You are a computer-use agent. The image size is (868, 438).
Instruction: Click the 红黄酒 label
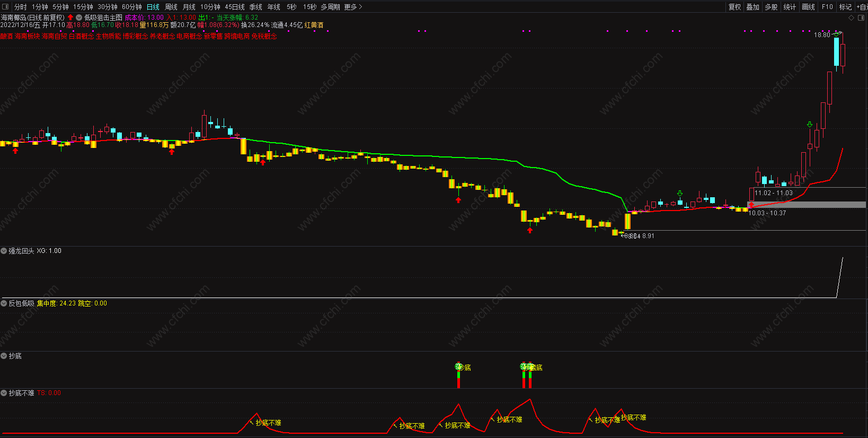pyautogui.click(x=314, y=25)
